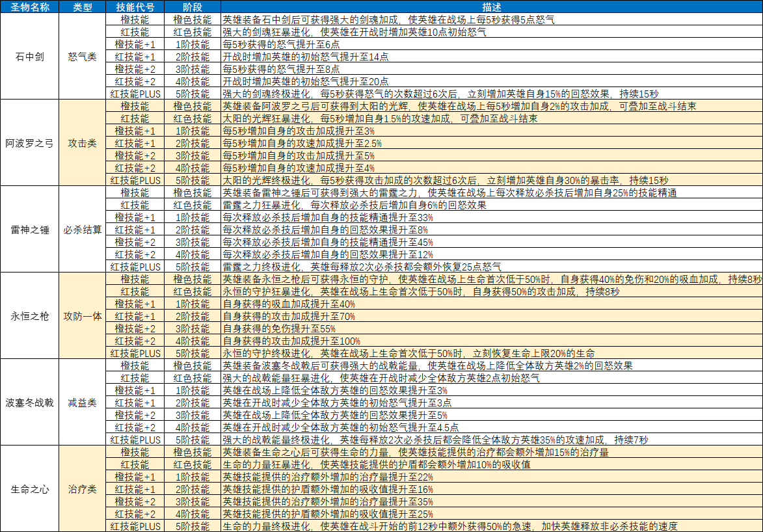Select the 阶段 column header cell
Image resolution: width=763 pixels, height=532 pixels.
(x=192, y=7)
